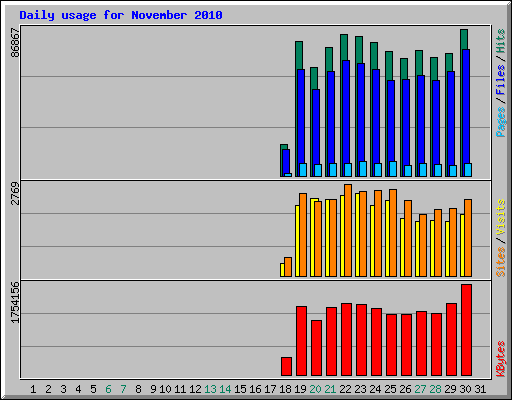The height and width of the screenshot is (400, 512).
Task: Click day number 30 on the axis
Action: point(465,389)
